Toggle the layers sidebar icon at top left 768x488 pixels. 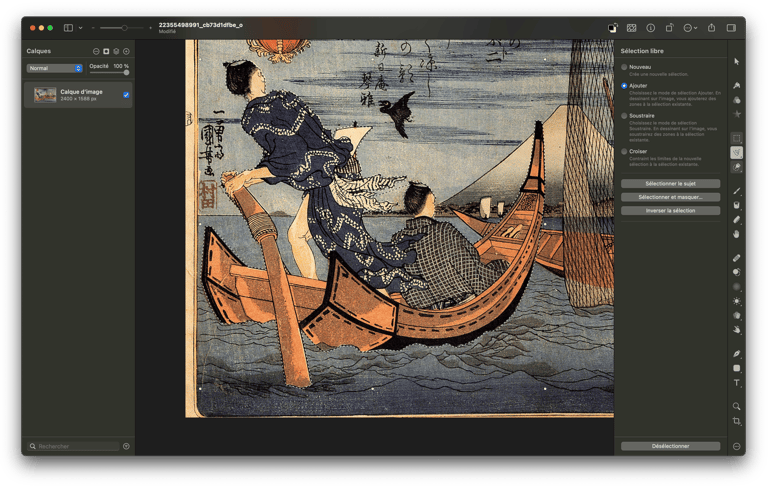(69, 28)
